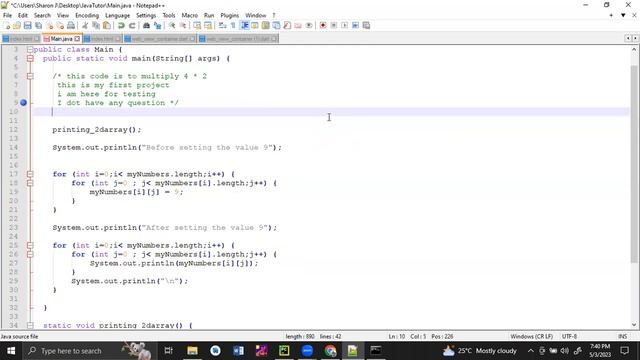Viewport: 640px width, 360px height.
Task: Open the Language menu
Action: 118,16
